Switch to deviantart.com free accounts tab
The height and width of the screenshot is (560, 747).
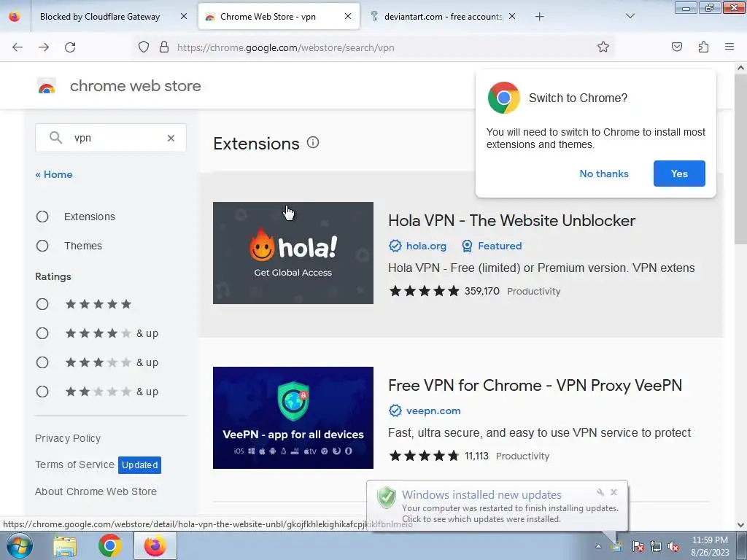pos(443,17)
